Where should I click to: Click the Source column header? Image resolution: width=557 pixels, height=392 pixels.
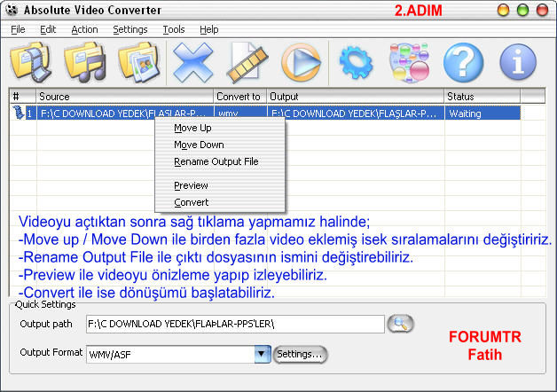[125, 97]
